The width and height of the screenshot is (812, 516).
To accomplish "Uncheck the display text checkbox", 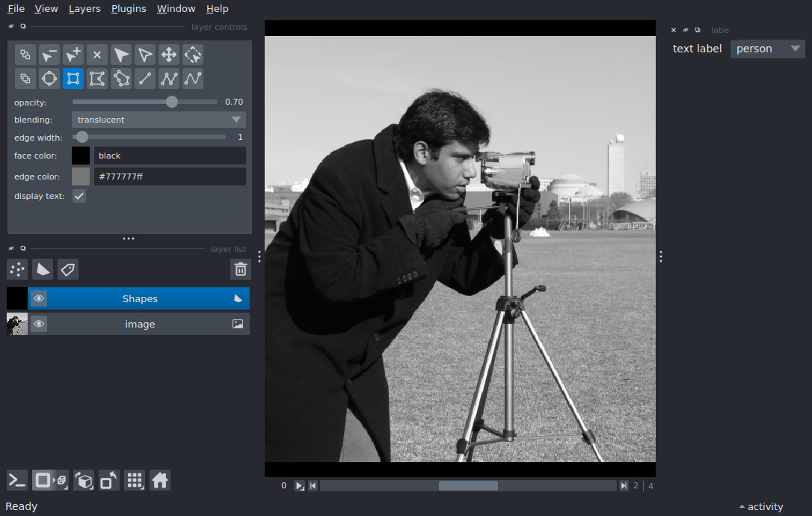I will point(79,196).
